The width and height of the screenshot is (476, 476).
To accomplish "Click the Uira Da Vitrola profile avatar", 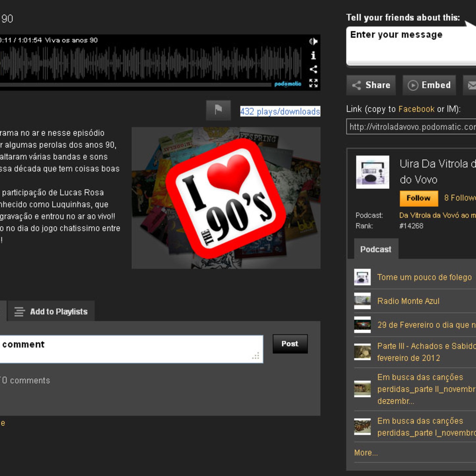I will (x=372, y=172).
